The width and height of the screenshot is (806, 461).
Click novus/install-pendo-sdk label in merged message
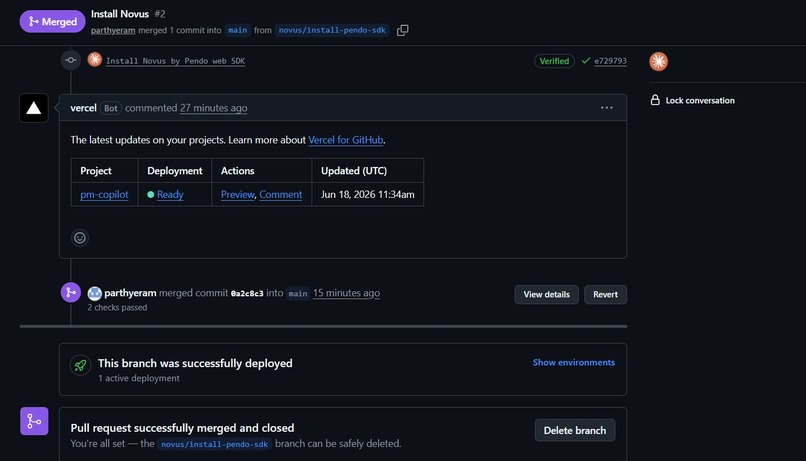click(x=214, y=444)
